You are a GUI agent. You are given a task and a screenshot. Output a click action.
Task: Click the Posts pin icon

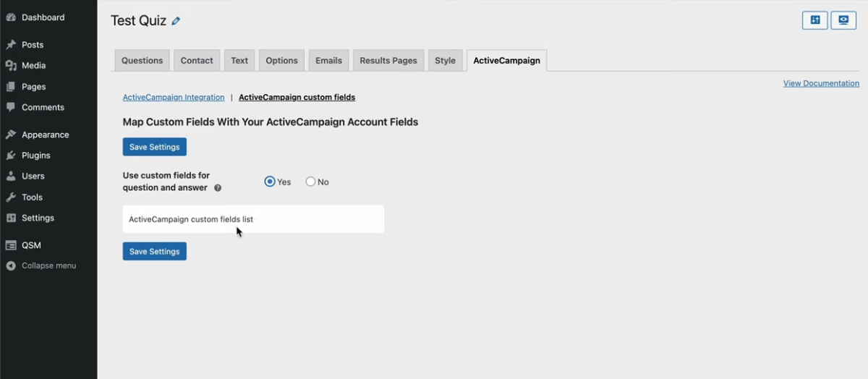click(x=11, y=45)
